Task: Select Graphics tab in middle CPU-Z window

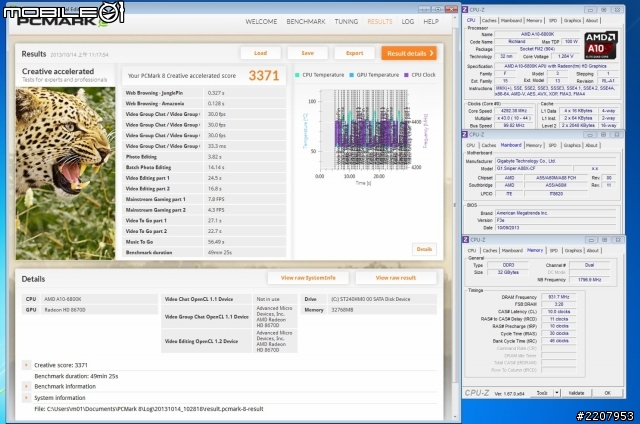Action: 571,145
